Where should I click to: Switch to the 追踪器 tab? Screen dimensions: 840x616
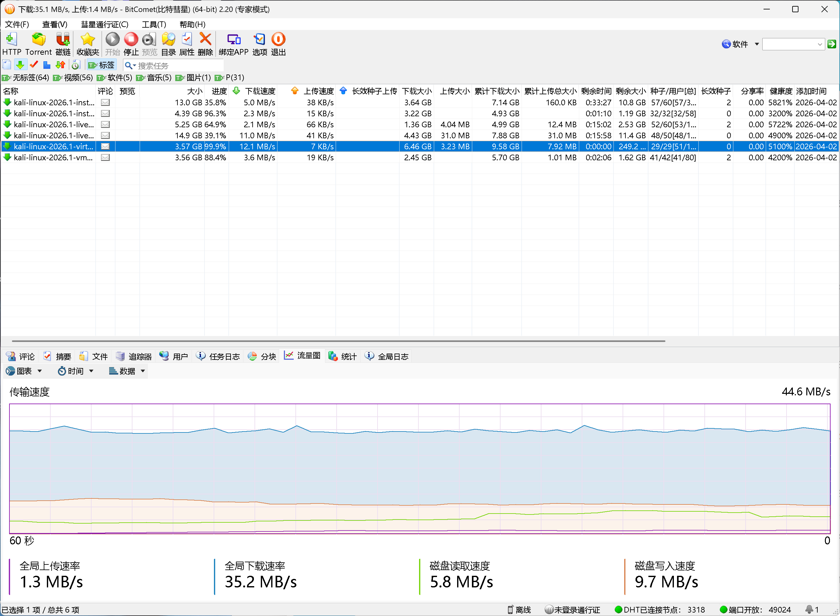point(134,356)
